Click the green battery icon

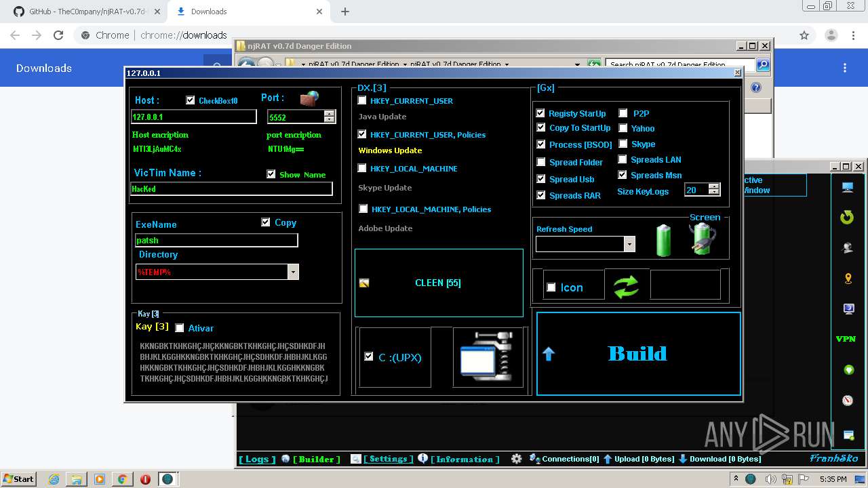tap(663, 241)
